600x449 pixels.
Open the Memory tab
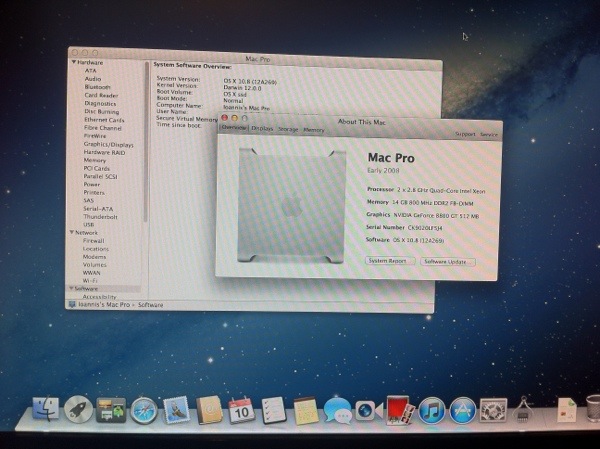[314, 130]
